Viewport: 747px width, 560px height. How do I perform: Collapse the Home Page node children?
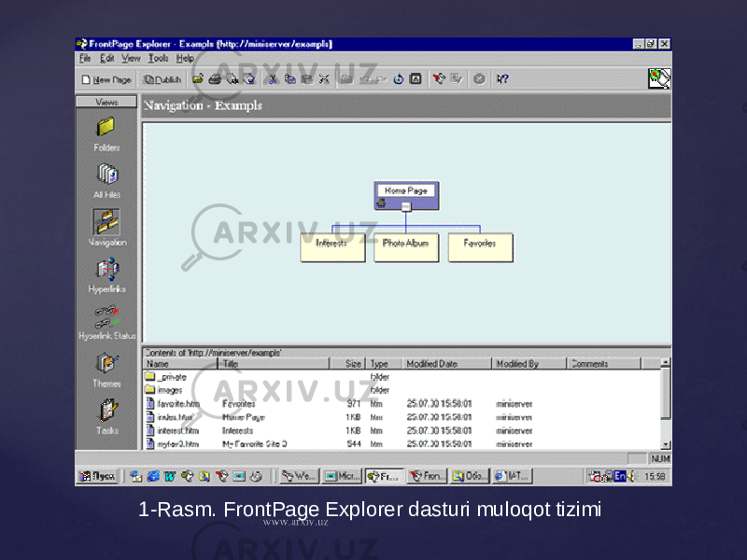coord(406,206)
